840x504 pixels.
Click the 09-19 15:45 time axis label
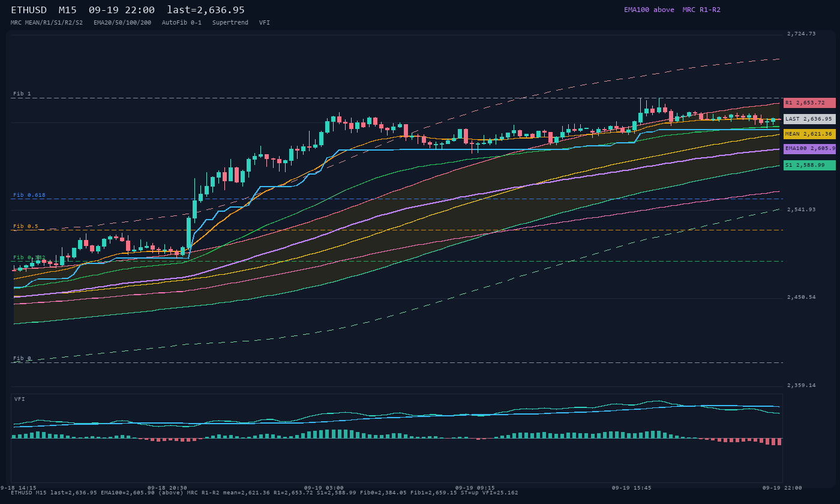[632, 488]
